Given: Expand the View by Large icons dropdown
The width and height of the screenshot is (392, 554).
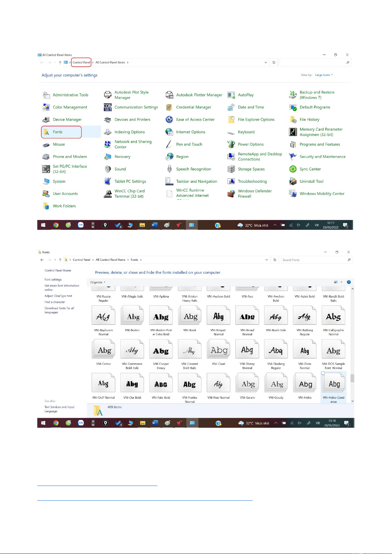Looking at the screenshot, I should click(x=324, y=75).
